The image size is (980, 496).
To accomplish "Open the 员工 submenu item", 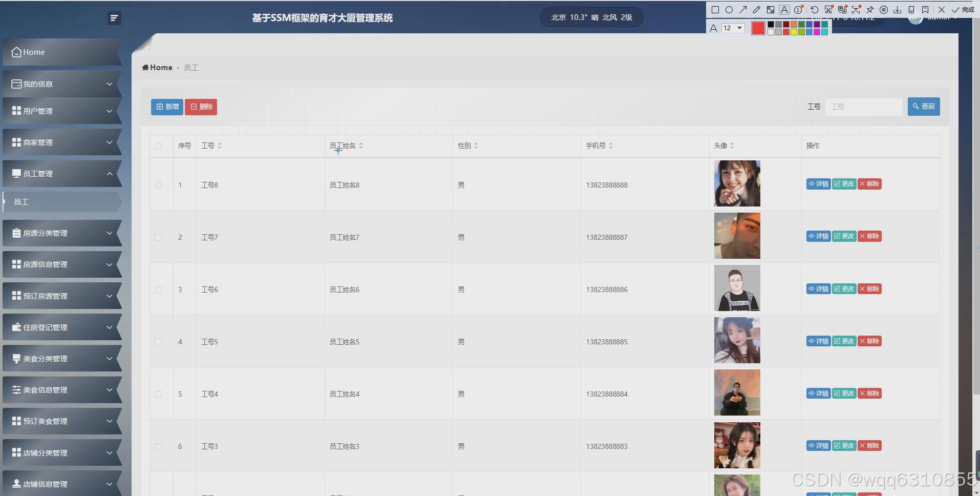I will (61, 202).
